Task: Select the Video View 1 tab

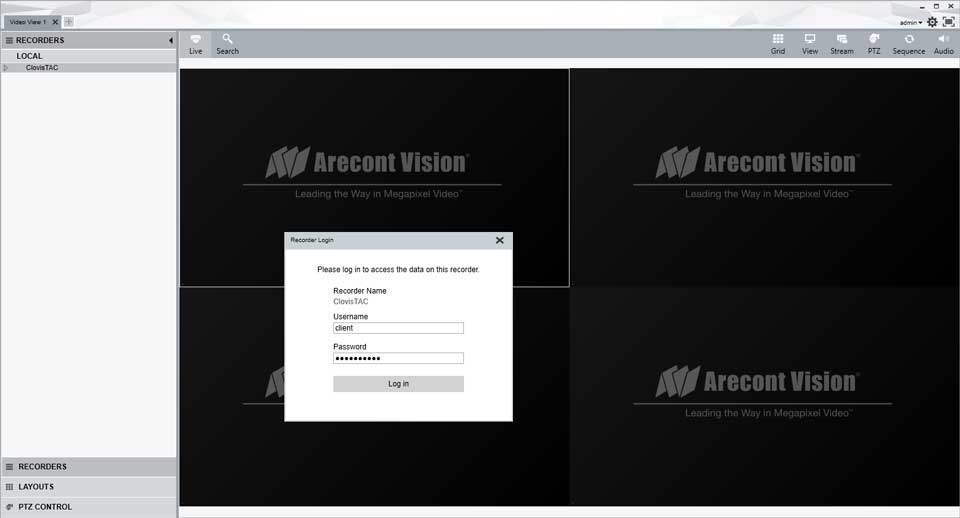Action: (x=28, y=21)
